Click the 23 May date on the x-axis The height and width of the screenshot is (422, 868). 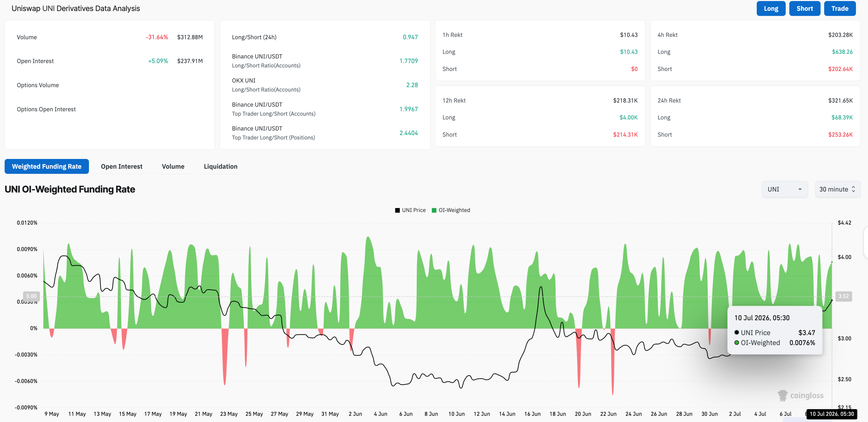(229, 414)
